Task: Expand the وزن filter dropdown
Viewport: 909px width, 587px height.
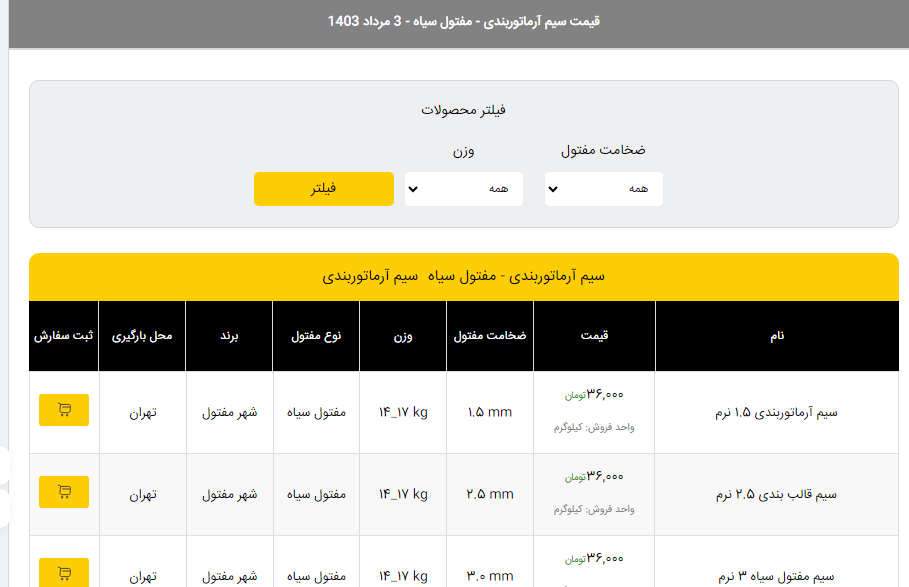Action: tap(463, 189)
